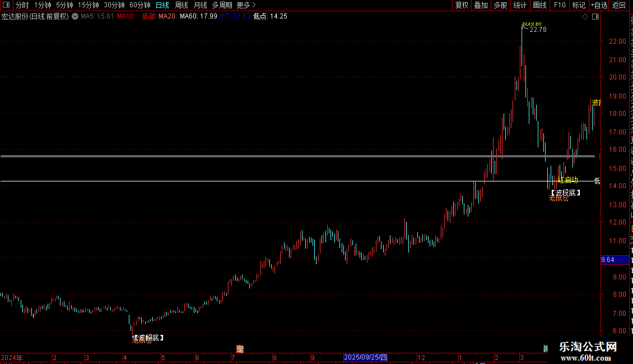Switch to 30分钟 period
Viewport: 633px width, 364px height.
click(x=114, y=5)
